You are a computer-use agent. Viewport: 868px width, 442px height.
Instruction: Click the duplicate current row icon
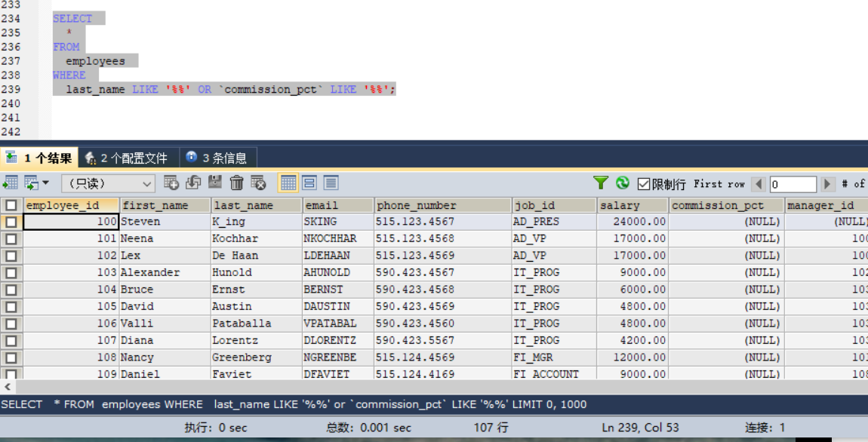pyautogui.click(x=193, y=183)
